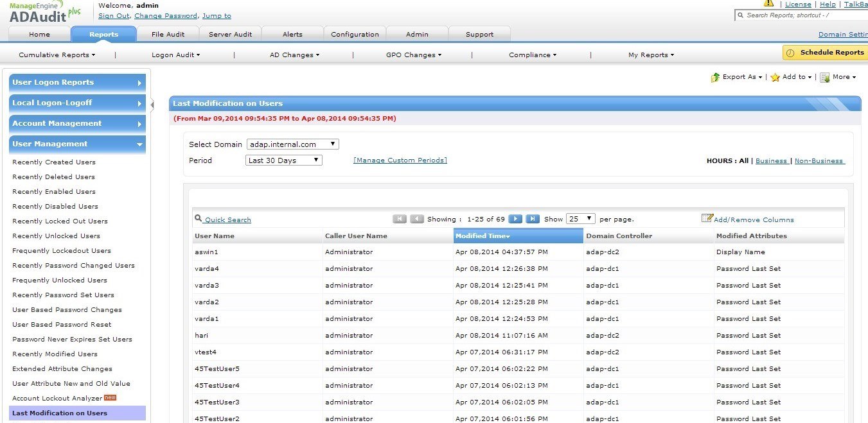
Task: Click the Export As icon
Action: [715, 77]
